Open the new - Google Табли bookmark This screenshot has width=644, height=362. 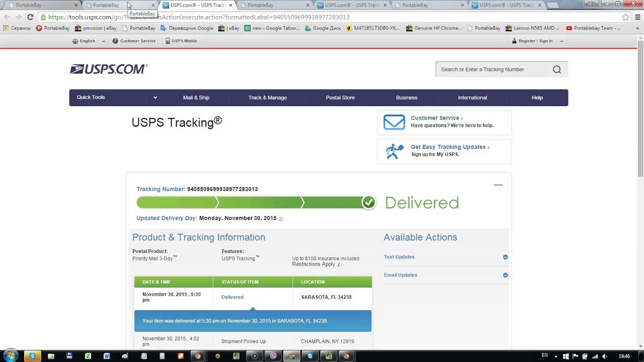[x=272, y=28]
